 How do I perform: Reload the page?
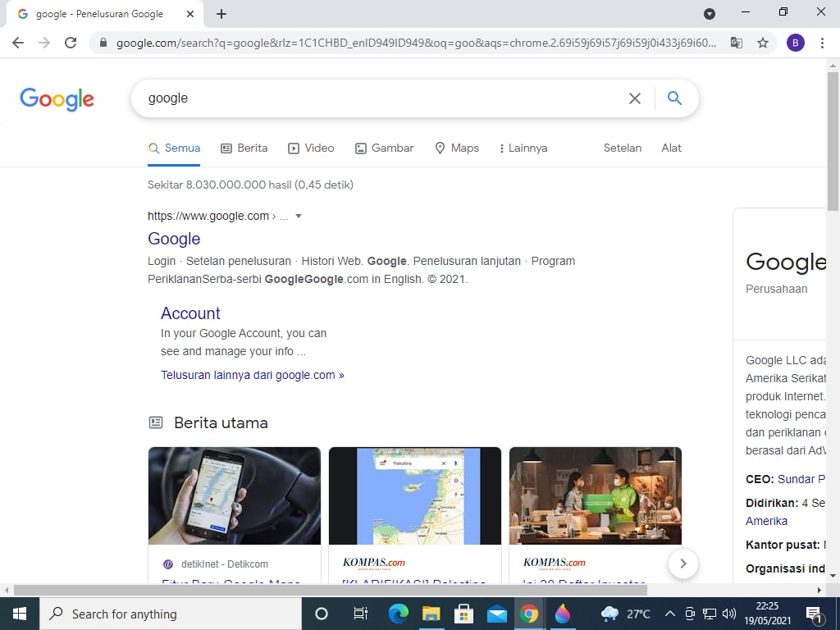(71, 43)
